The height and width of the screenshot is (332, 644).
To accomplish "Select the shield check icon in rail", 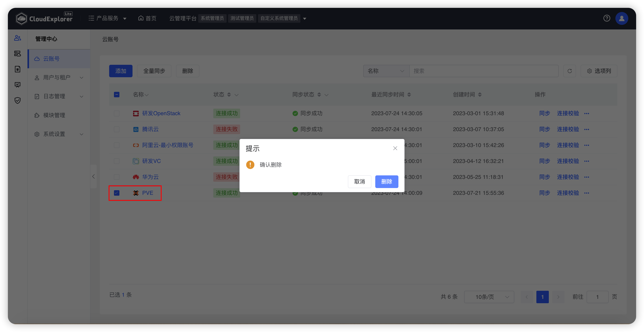I will click(17, 100).
